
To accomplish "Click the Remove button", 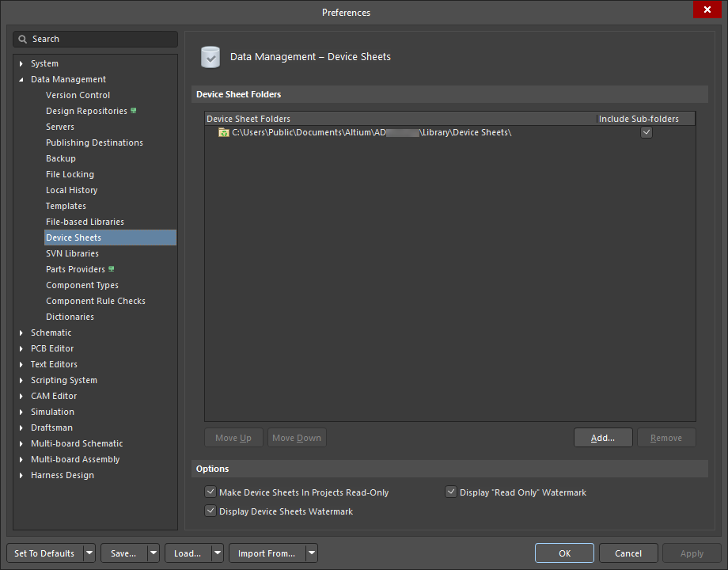I will [666, 438].
